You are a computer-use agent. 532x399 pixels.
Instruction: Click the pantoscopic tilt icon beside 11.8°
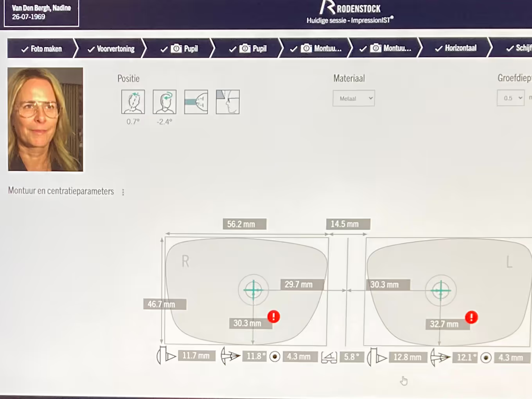click(230, 356)
